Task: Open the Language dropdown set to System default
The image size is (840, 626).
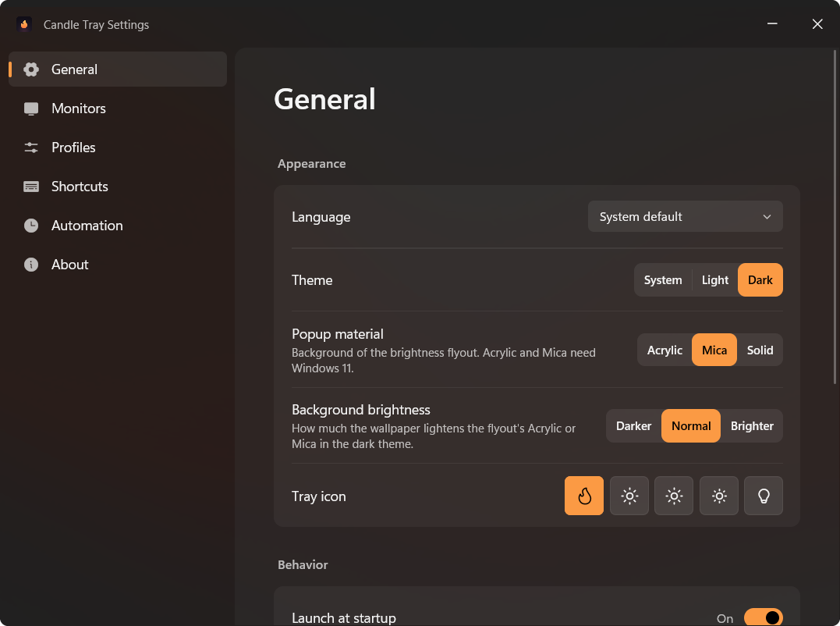Action: tap(685, 216)
